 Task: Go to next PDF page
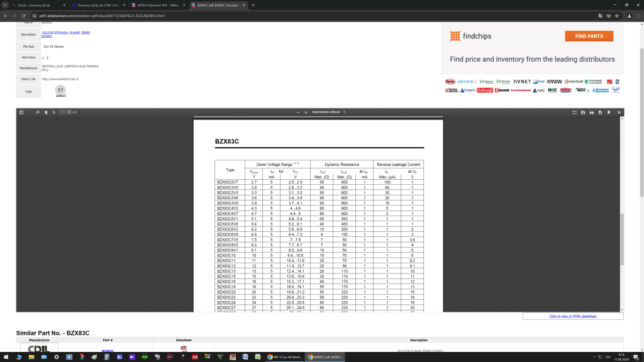click(x=53, y=112)
